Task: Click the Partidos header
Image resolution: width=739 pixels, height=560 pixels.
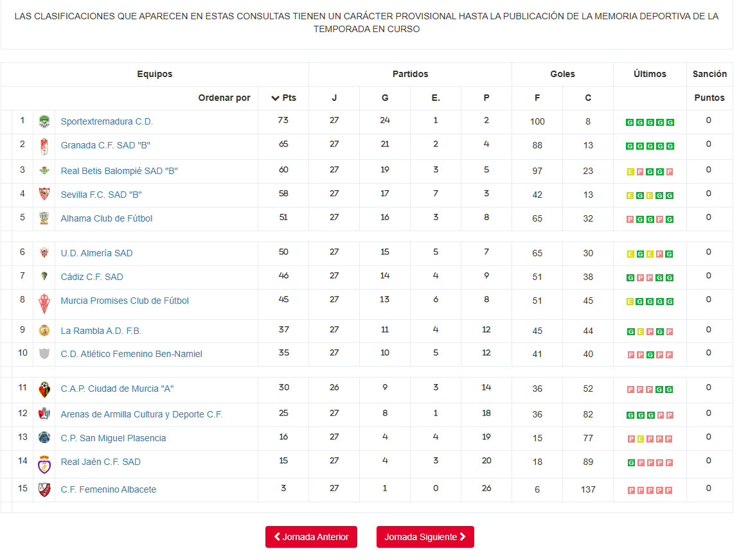Action: (x=411, y=74)
